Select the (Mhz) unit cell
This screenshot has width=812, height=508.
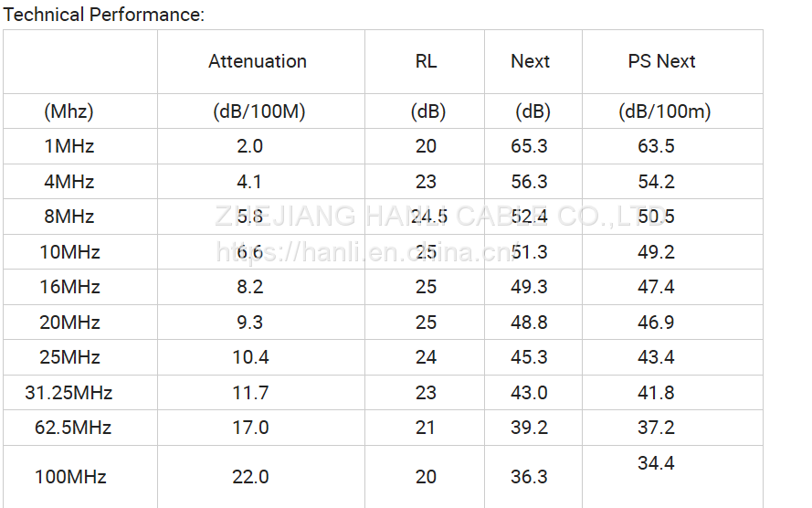[x=69, y=111]
